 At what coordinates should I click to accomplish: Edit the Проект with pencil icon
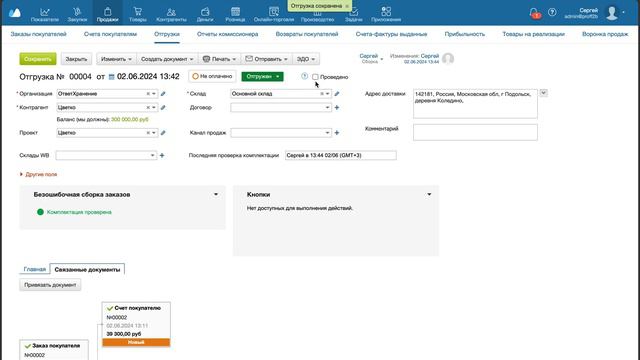pos(163,133)
